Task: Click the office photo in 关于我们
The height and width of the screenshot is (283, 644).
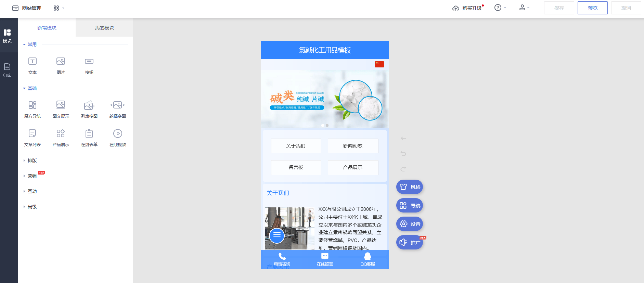Action: tap(289, 228)
